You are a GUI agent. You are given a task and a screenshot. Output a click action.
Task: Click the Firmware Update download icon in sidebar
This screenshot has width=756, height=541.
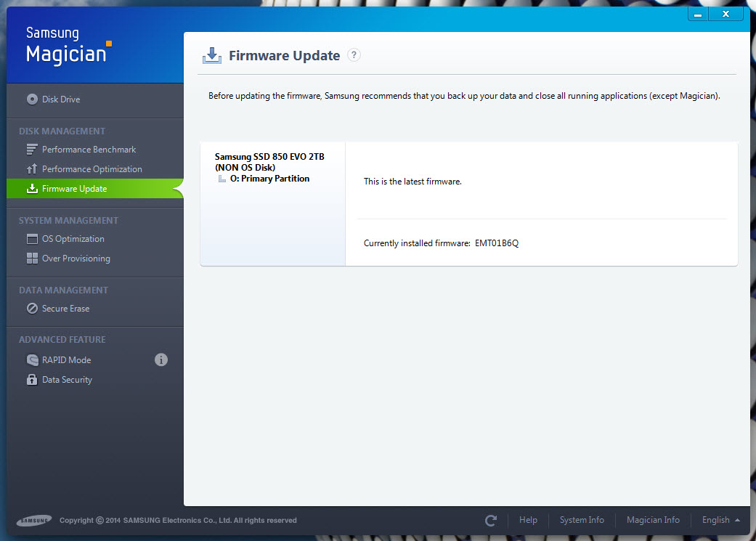(32, 189)
